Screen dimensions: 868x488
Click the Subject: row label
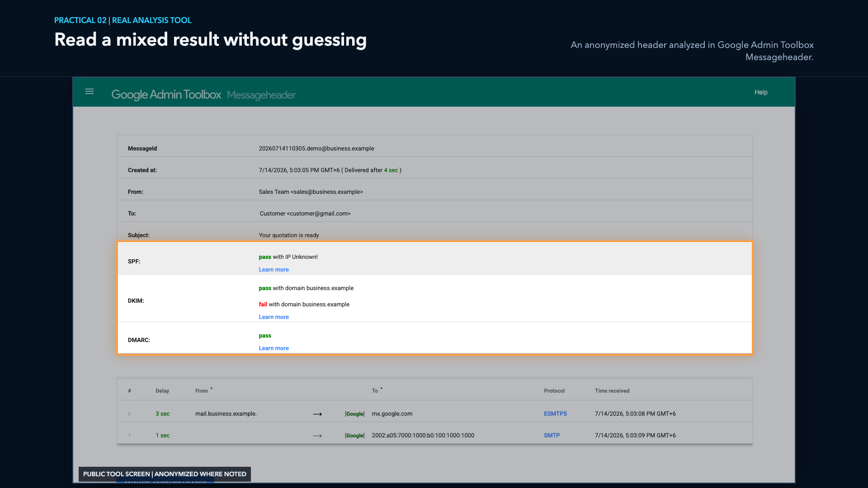pos(139,235)
